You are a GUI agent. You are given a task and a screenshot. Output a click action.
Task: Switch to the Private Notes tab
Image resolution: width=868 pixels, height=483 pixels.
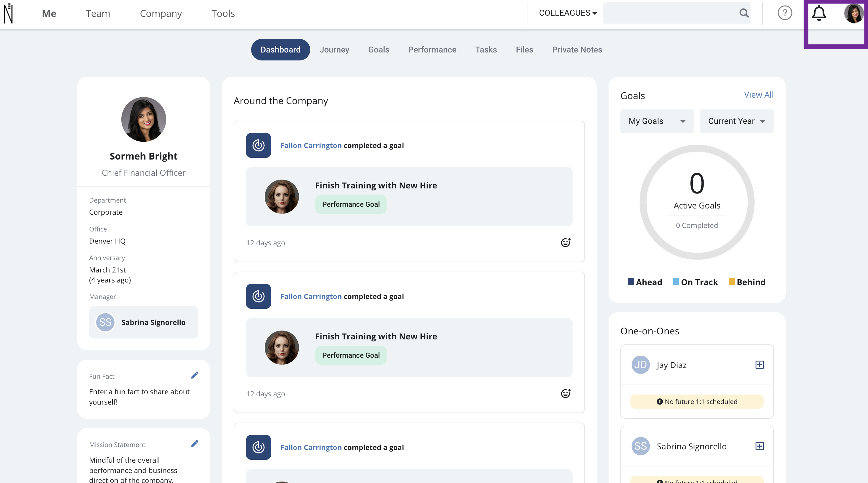tap(577, 50)
